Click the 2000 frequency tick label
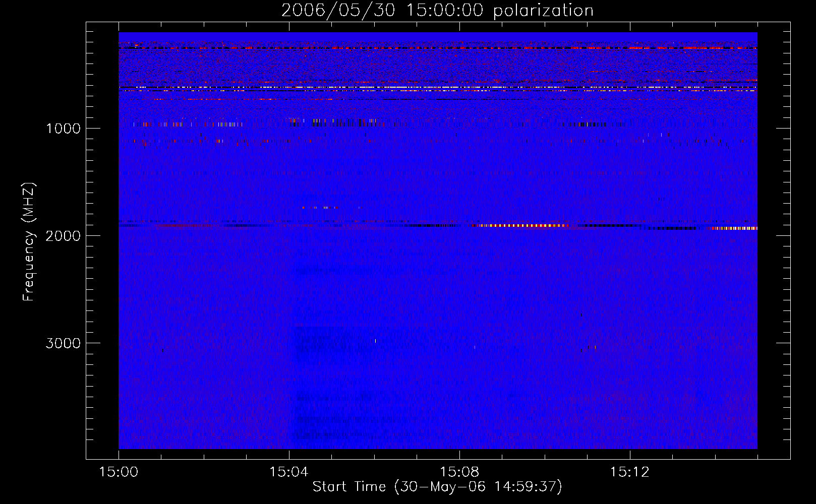This screenshot has height=504, width=816. (x=63, y=236)
